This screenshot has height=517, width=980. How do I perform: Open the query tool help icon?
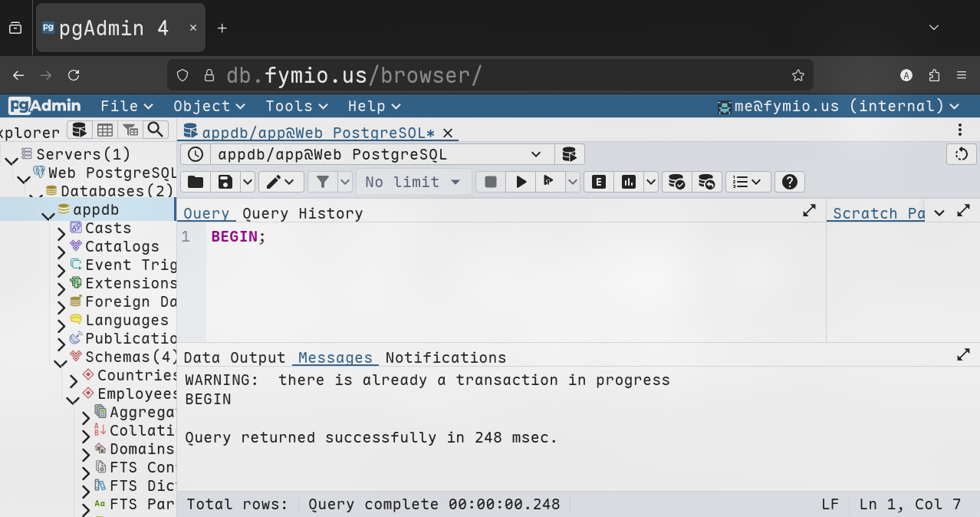coord(790,182)
